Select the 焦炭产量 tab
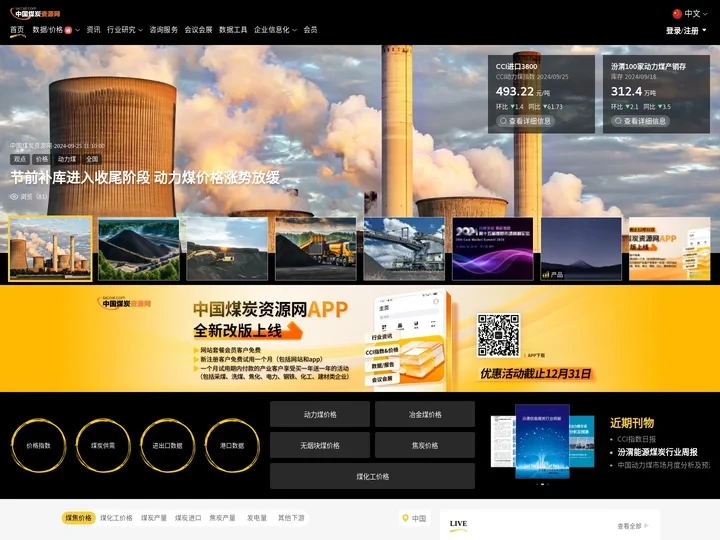 point(222,518)
